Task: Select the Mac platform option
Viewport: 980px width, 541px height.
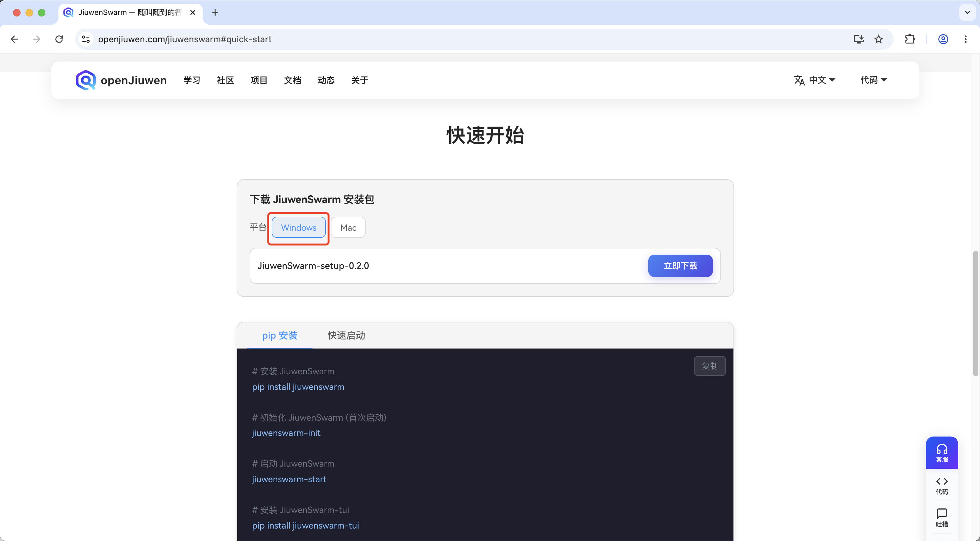Action: click(x=348, y=228)
